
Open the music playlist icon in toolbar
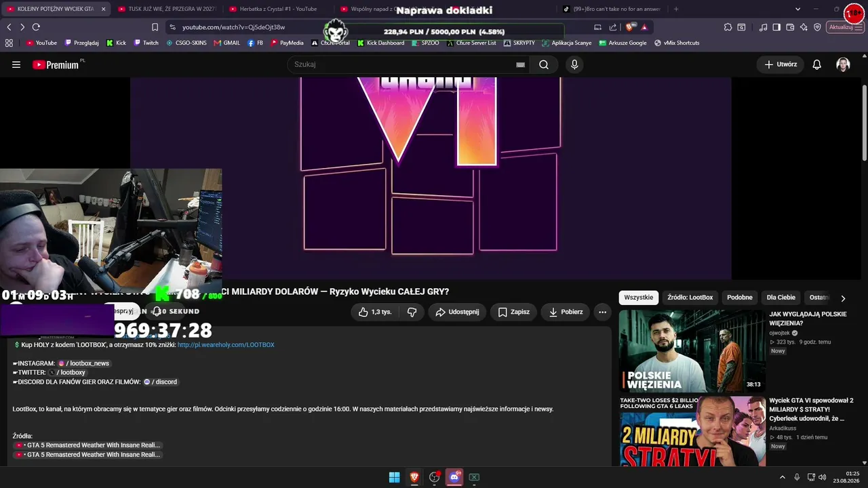pyautogui.click(x=764, y=27)
